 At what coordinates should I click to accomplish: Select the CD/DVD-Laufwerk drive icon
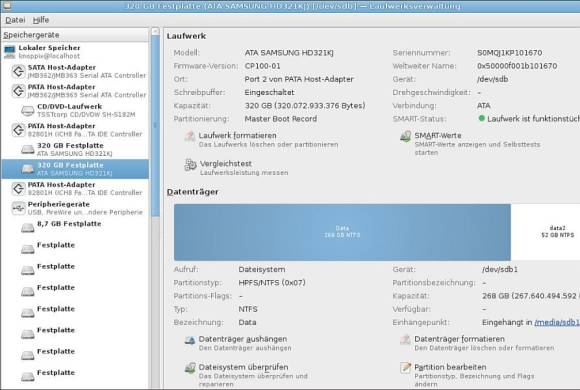tap(27, 110)
